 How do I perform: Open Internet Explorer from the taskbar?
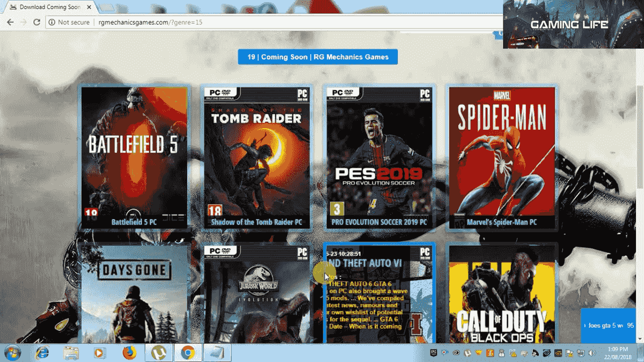[42, 353]
